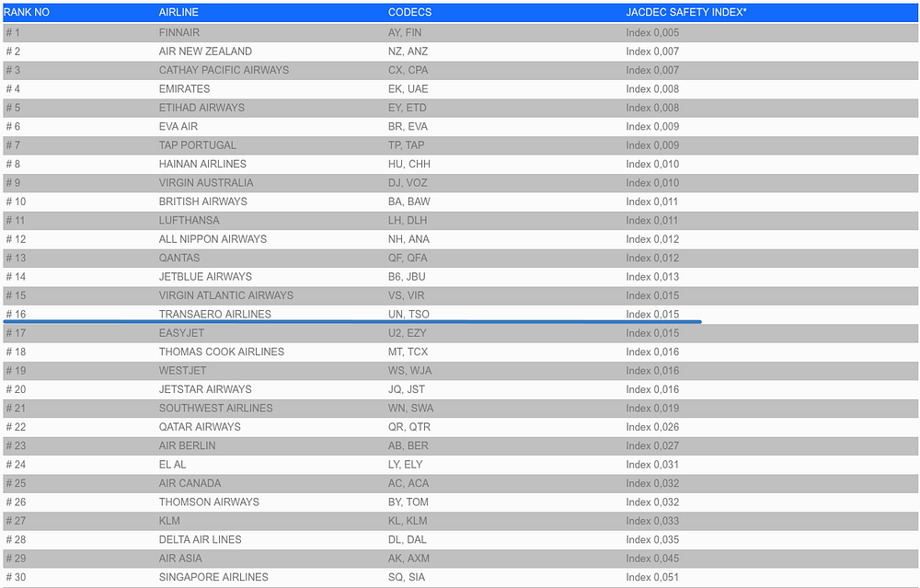Click the CODECS column header
The image size is (920, 588).
[x=409, y=12]
